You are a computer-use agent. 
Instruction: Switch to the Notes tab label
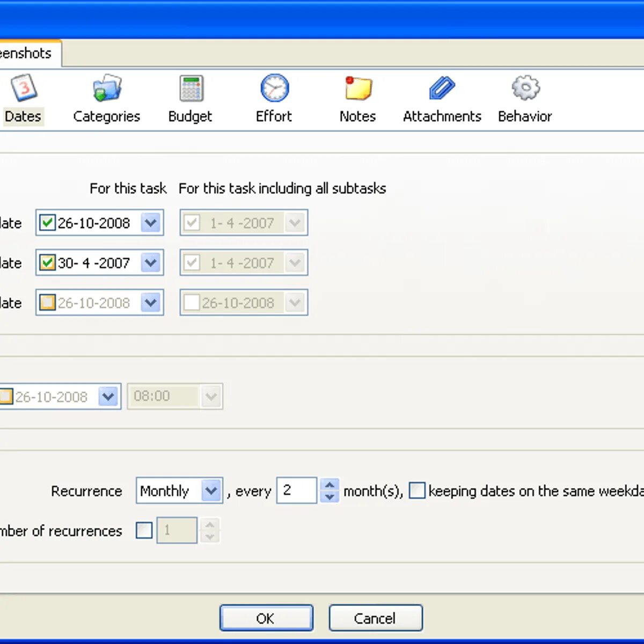click(357, 116)
